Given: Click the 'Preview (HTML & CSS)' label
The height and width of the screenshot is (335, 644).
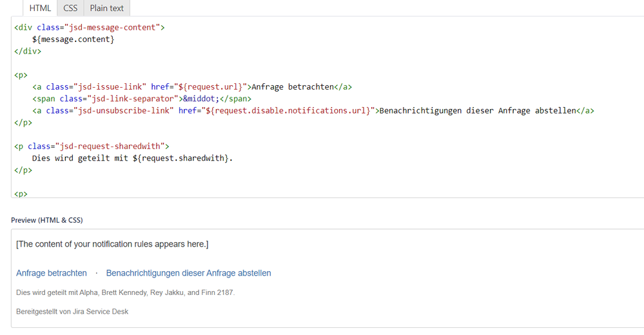Looking at the screenshot, I should pos(47,220).
